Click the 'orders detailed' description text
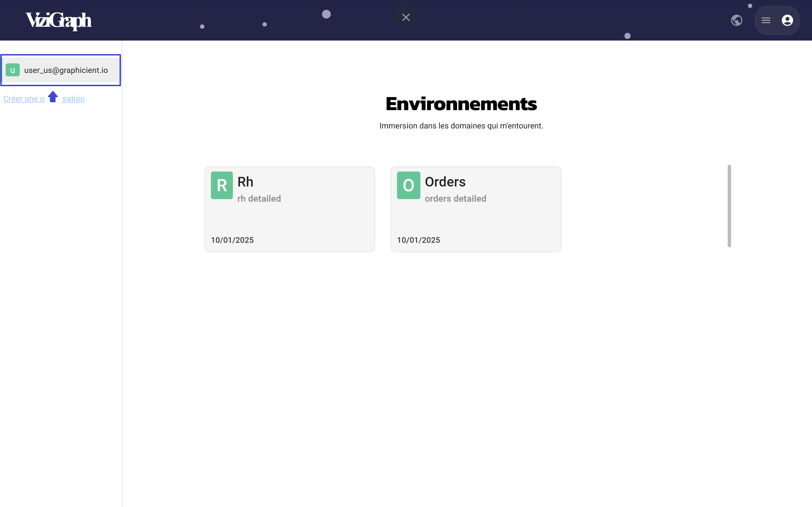This screenshot has height=507, width=812. (x=455, y=199)
